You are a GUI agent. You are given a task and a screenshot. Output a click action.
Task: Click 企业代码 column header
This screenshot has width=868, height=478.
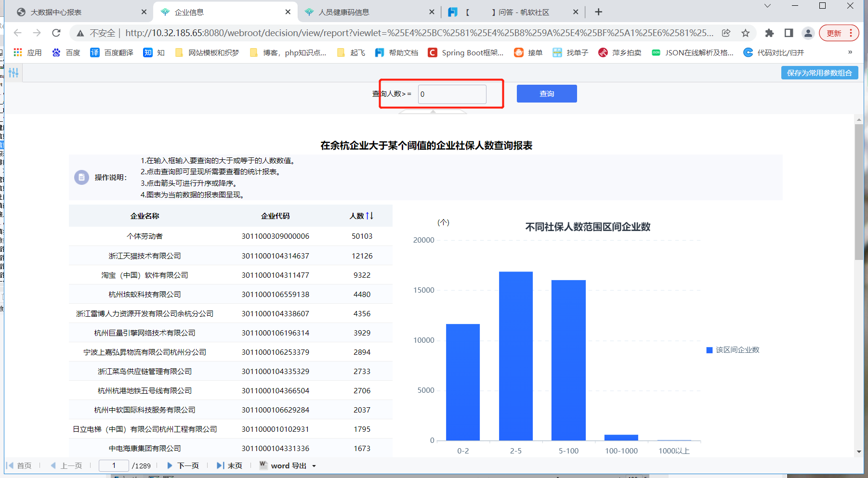pos(276,216)
